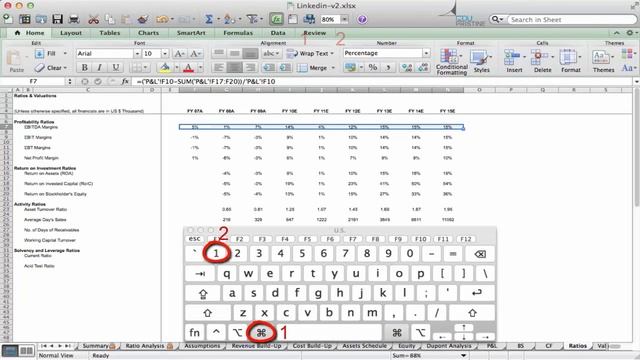The width and height of the screenshot is (640, 360).
Task: Open the Percentage number format dropdown
Action: (426, 53)
